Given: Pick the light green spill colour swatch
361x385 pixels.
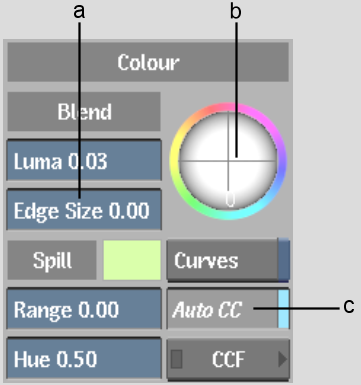Looking at the screenshot, I should coord(132,260).
